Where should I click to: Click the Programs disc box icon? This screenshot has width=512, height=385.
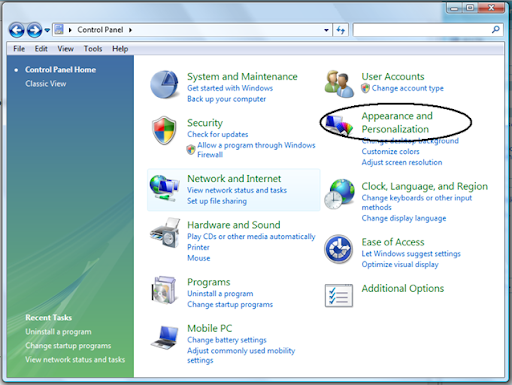click(x=164, y=290)
